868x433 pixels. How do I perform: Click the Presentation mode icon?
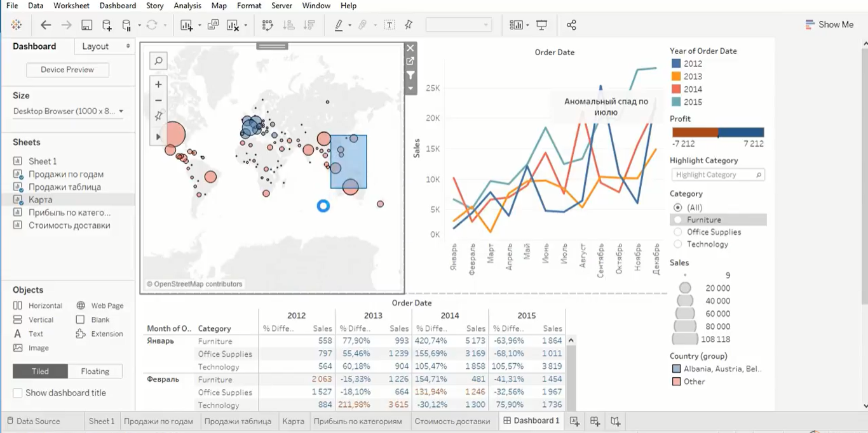(x=542, y=25)
